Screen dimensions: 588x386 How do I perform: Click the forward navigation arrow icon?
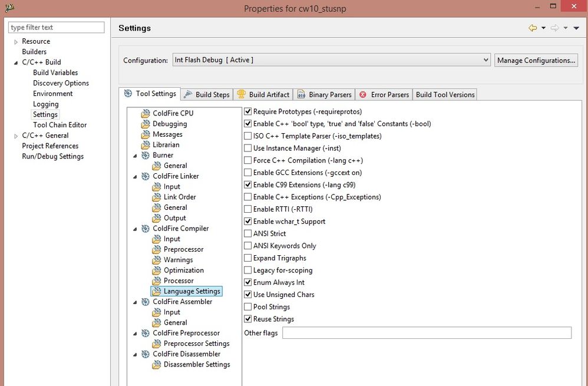pos(554,28)
